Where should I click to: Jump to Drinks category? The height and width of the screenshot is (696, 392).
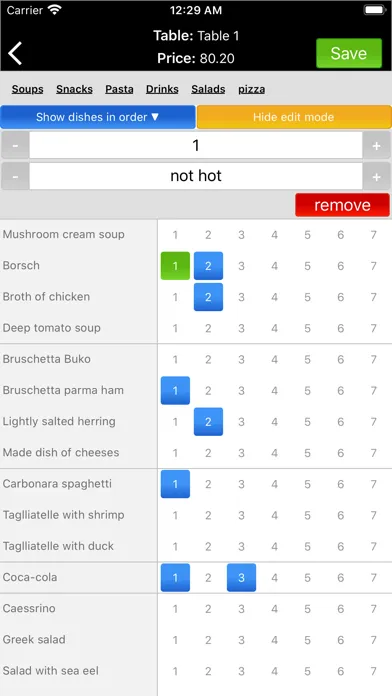click(x=162, y=89)
